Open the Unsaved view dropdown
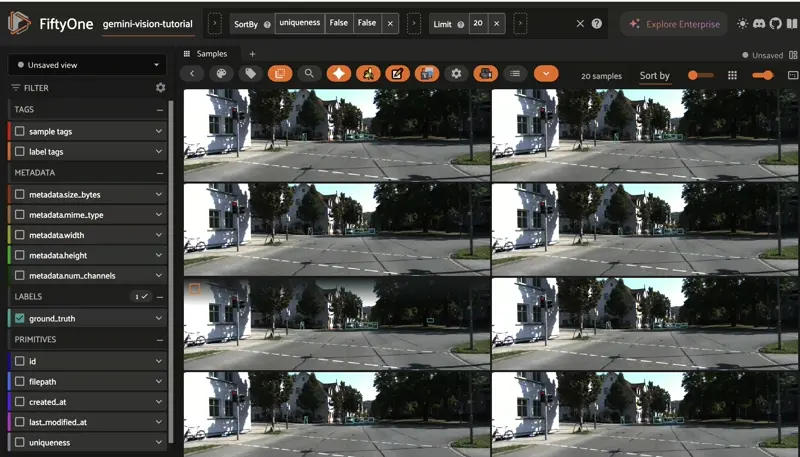This screenshot has height=457, width=800. [86, 65]
